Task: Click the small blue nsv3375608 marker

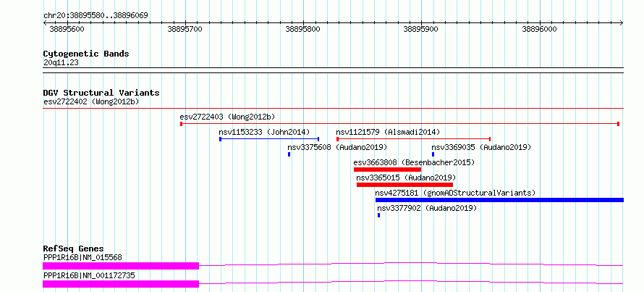Action: coord(289,154)
